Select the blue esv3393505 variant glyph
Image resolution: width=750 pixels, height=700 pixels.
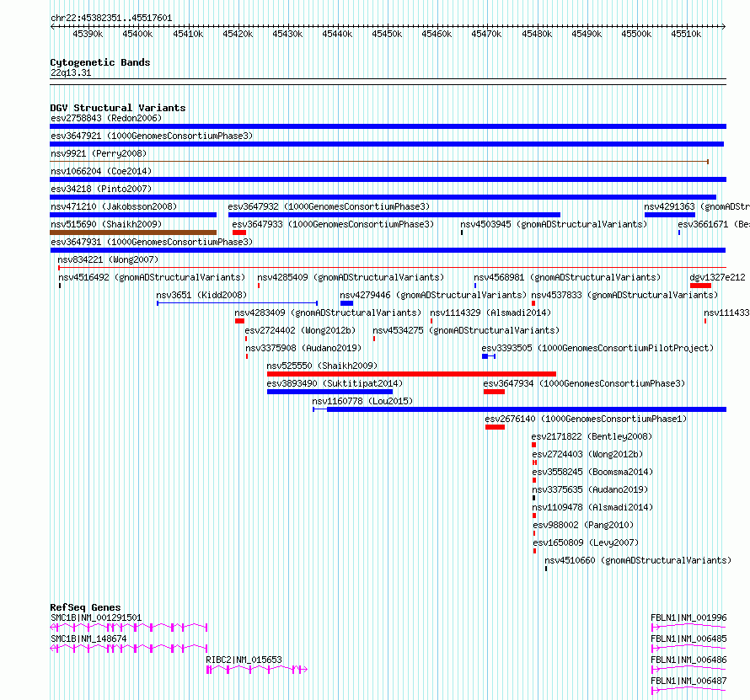coord(489,356)
